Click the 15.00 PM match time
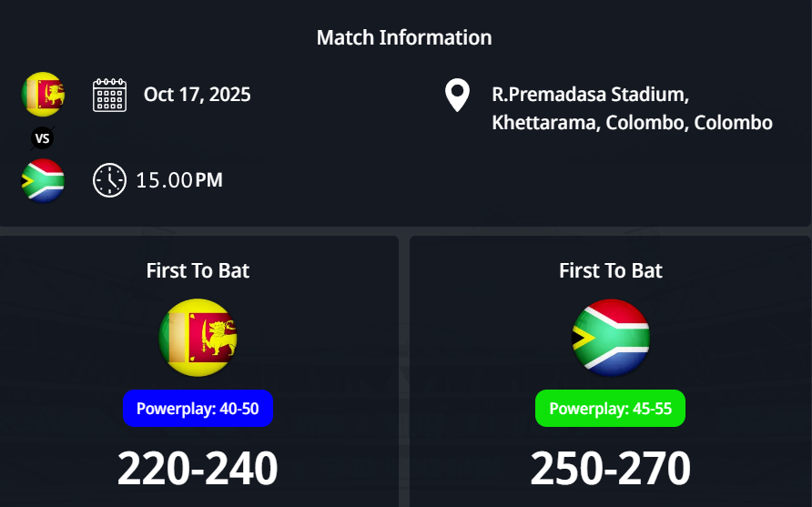The width and height of the screenshot is (812, 507). coord(179,180)
